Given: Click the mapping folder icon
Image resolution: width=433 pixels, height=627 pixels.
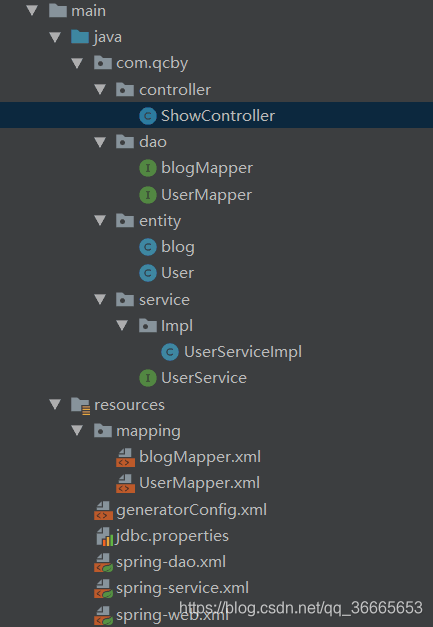Looking at the screenshot, I should point(103,431).
